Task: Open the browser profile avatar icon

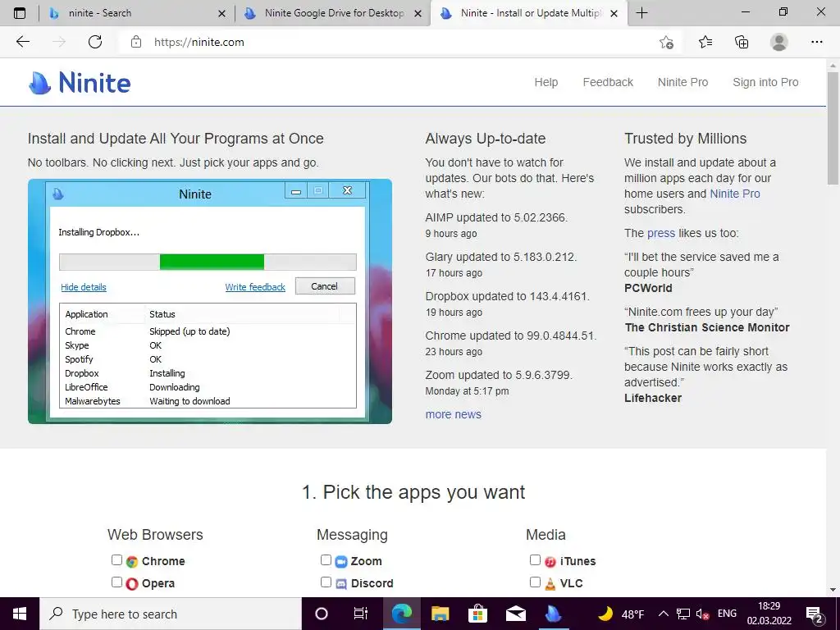Action: pos(779,42)
